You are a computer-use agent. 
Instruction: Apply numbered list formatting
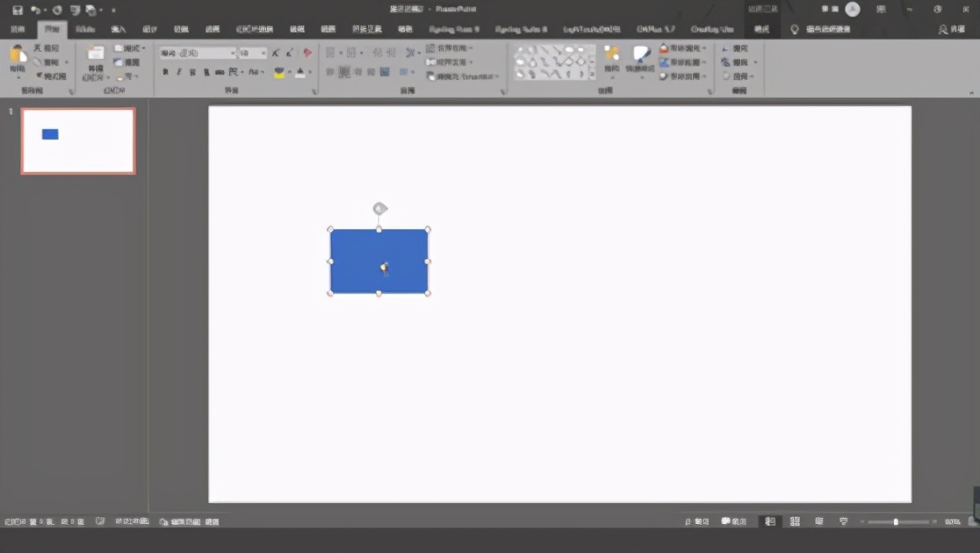(351, 54)
